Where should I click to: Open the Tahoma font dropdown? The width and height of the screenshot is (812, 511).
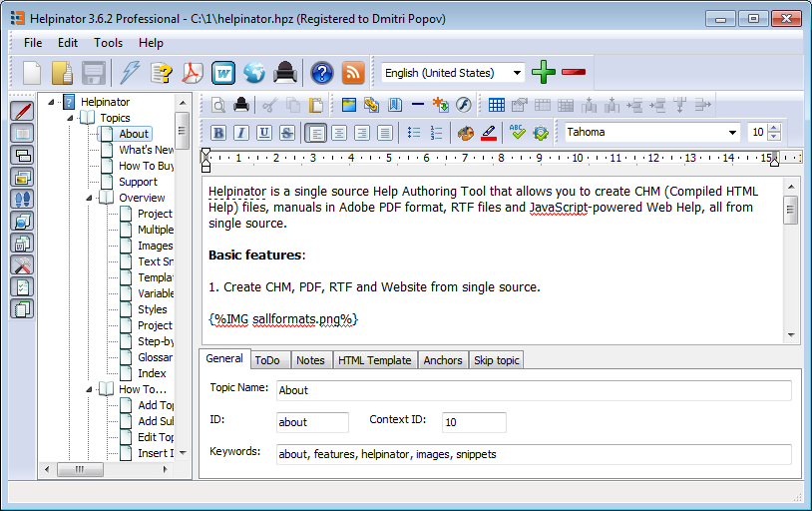click(x=732, y=133)
